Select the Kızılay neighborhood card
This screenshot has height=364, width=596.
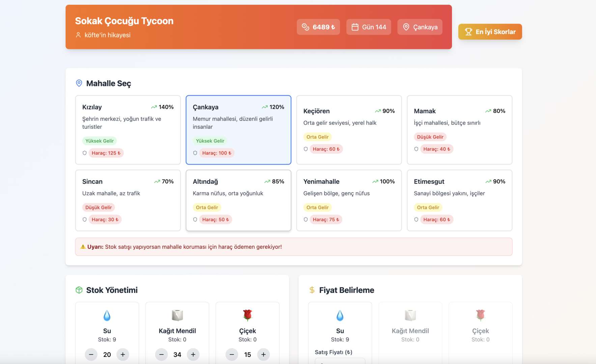coord(128,130)
